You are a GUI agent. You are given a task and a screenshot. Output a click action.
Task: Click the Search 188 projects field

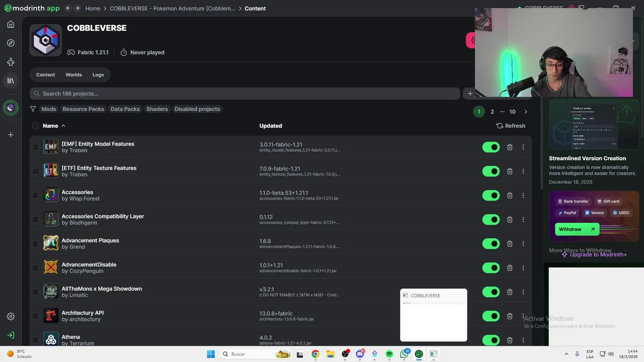245,94
